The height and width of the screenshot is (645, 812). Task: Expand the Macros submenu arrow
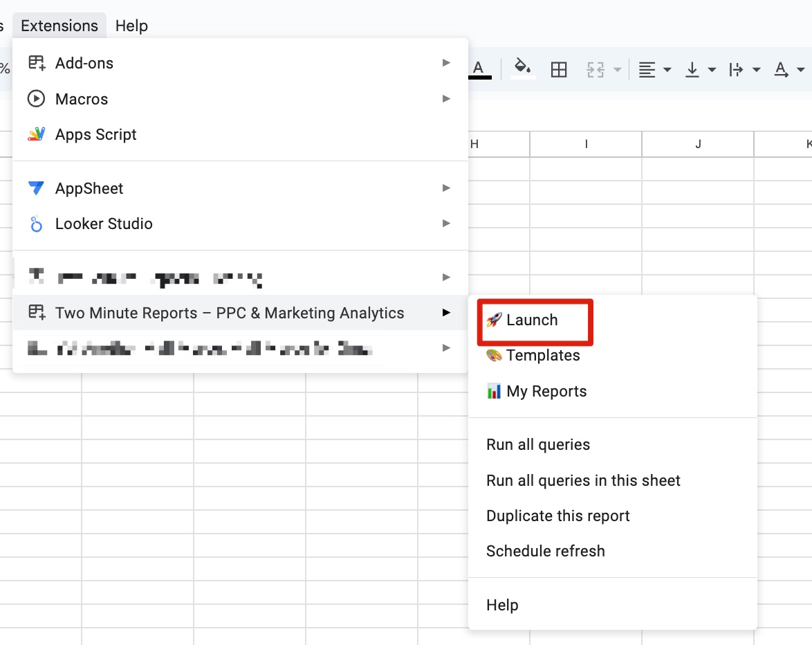[446, 99]
